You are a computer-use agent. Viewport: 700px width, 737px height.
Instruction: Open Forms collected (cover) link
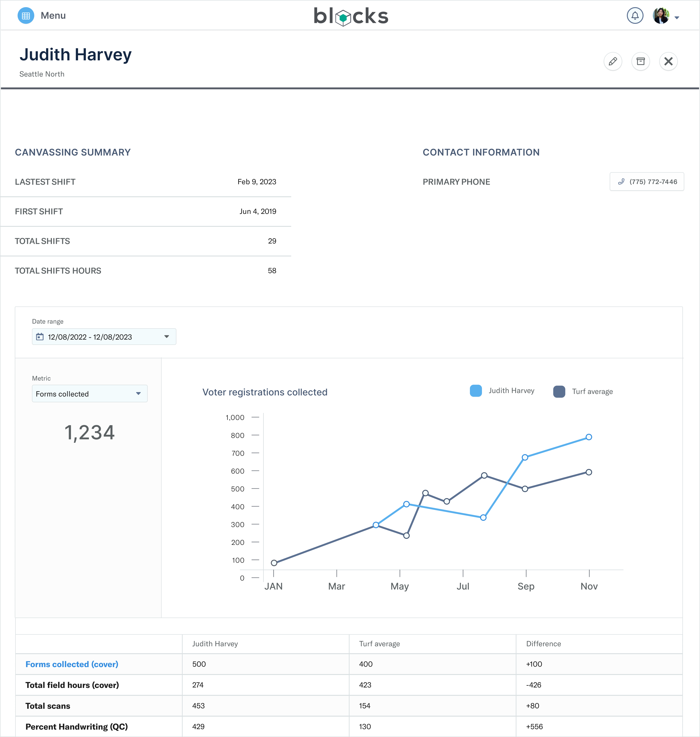(72, 664)
